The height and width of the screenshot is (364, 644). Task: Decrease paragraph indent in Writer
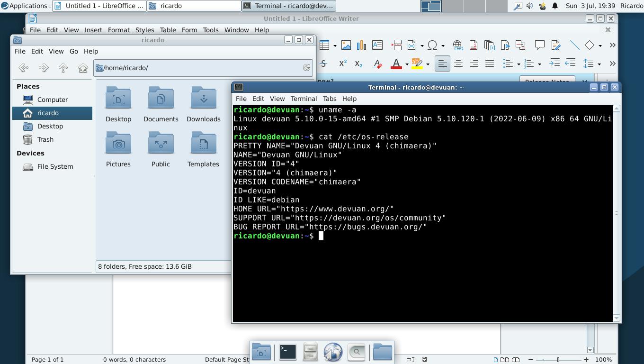point(570,64)
